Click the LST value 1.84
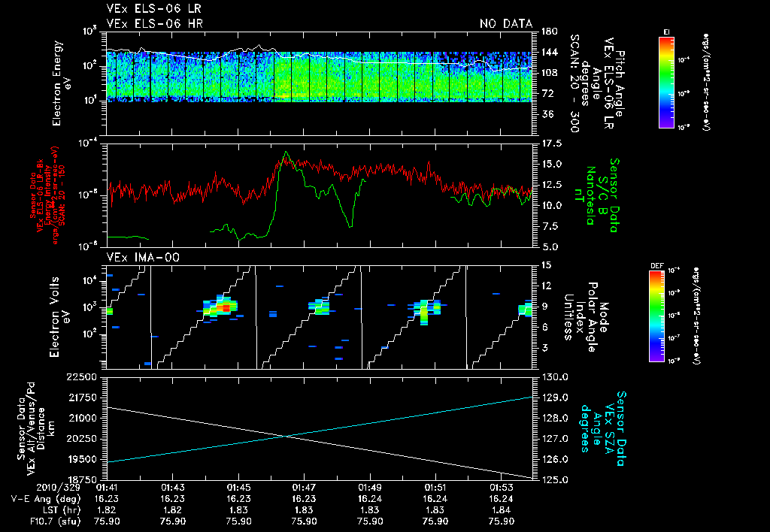Image resolution: width=770 pixels, height=532 pixels. coord(501,510)
